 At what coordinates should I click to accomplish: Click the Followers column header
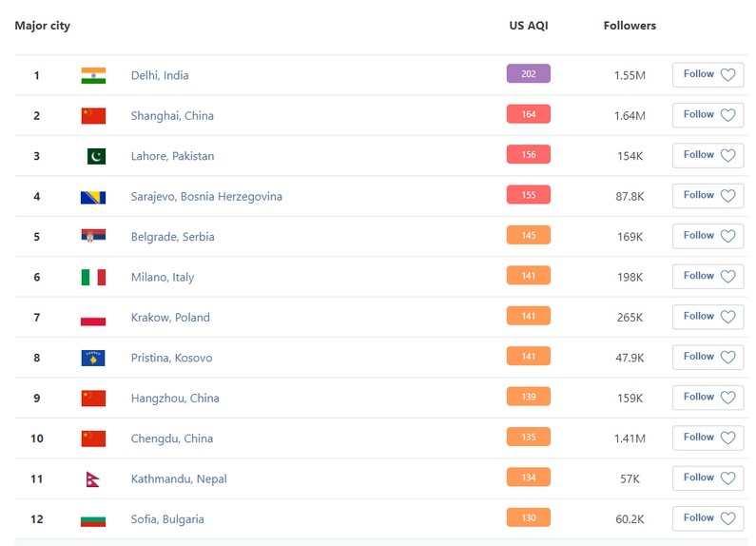point(630,26)
